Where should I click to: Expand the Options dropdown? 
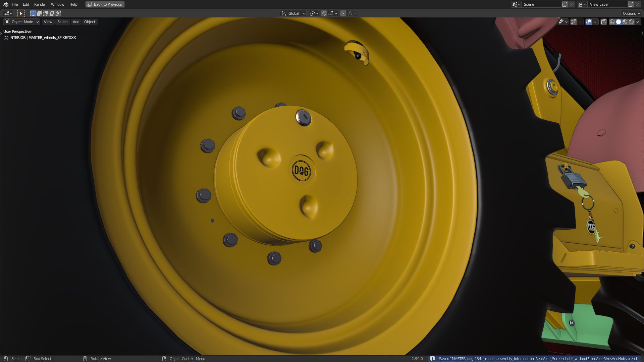point(631,13)
